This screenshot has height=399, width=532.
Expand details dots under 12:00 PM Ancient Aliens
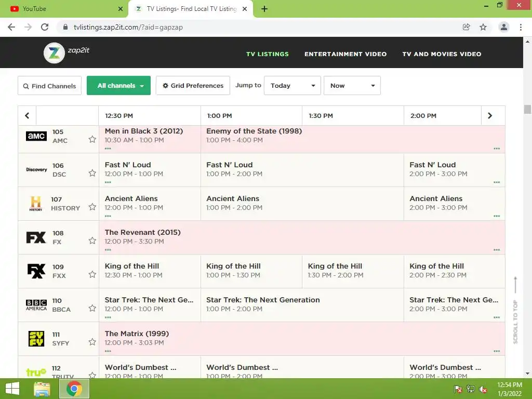tap(108, 216)
